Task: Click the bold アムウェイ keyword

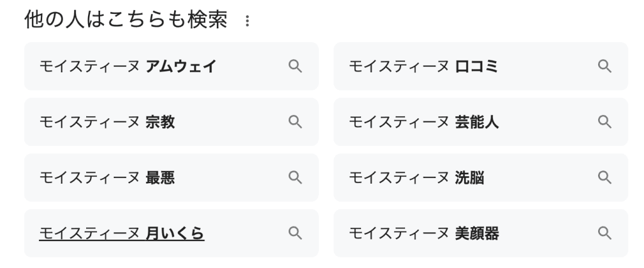Action: point(181,66)
